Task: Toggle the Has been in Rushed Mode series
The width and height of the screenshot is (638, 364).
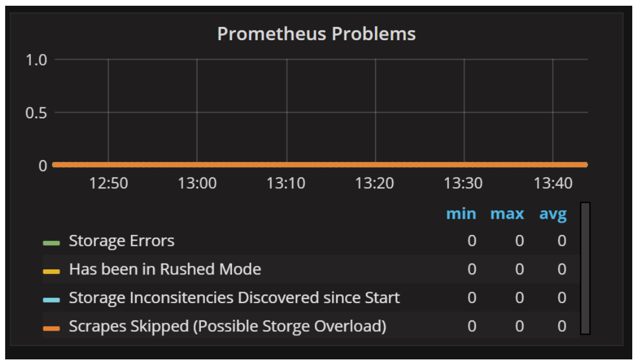Action: pyautogui.click(x=165, y=269)
